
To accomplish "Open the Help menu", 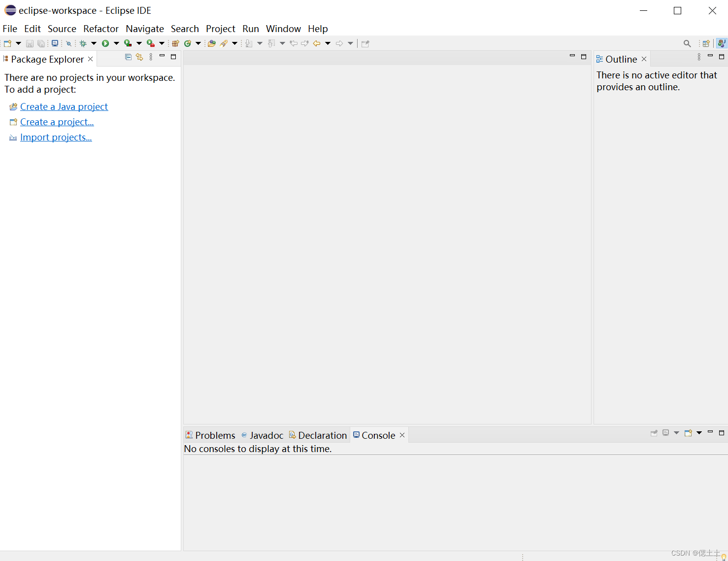I will pyautogui.click(x=318, y=29).
